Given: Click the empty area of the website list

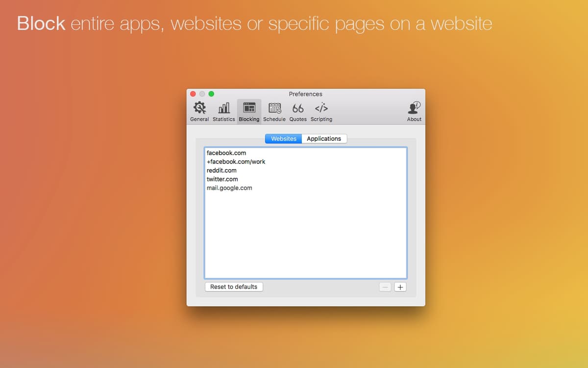Looking at the screenshot, I should pyautogui.click(x=305, y=236).
